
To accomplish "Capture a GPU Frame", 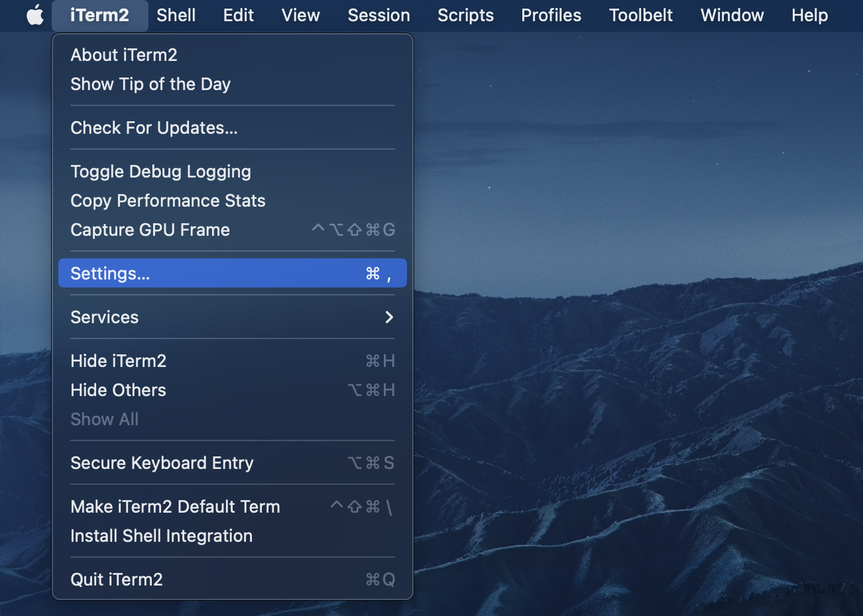I will [x=150, y=230].
